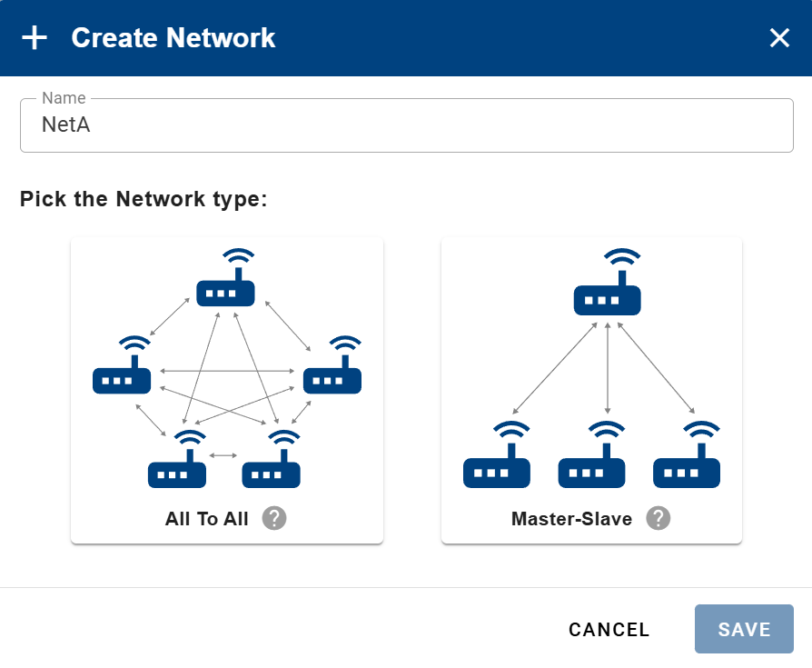This screenshot has height=668, width=812.
Task: Click the plus icon in the dialog header
Action: pyautogui.click(x=35, y=38)
